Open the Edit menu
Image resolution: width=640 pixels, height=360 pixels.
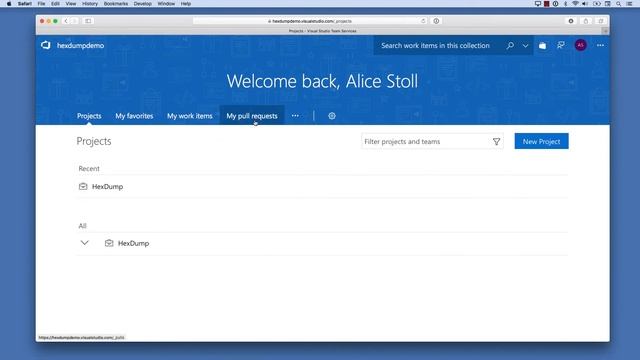point(55,4)
